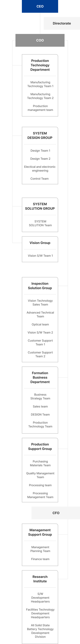Click Inspection Solution Group heading

(x=40, y=286)
